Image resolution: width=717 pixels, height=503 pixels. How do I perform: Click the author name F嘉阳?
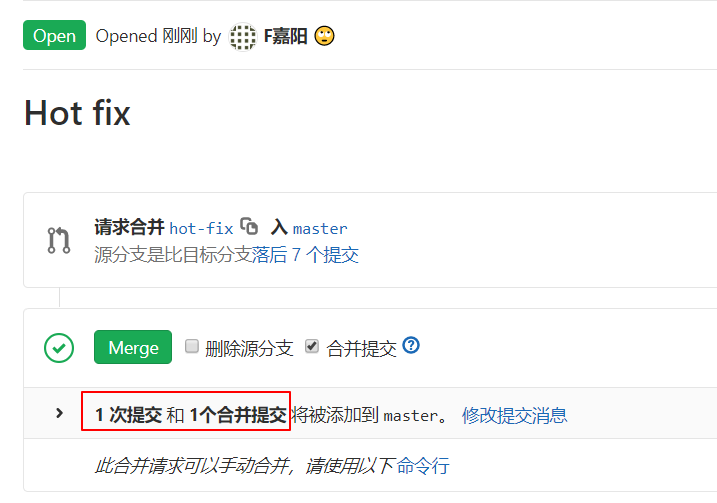[x=285, y=36]
